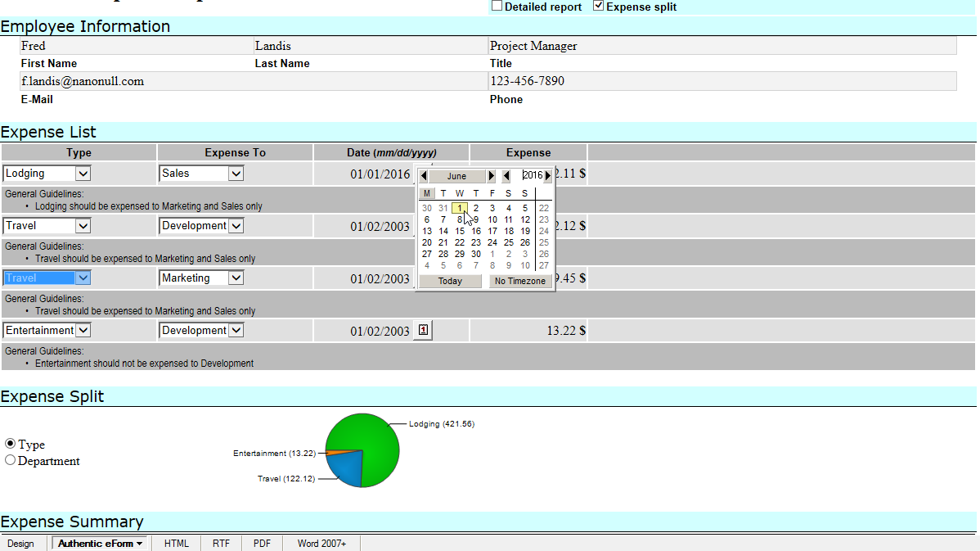Click the No Timezone button
Screen dimensions: 980x551
click(x=519, y=281)
